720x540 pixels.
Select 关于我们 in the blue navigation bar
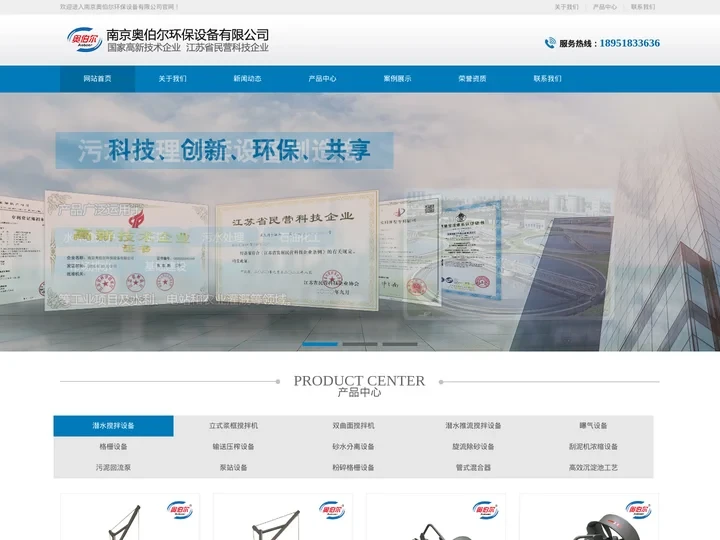[x=172, y=79]
